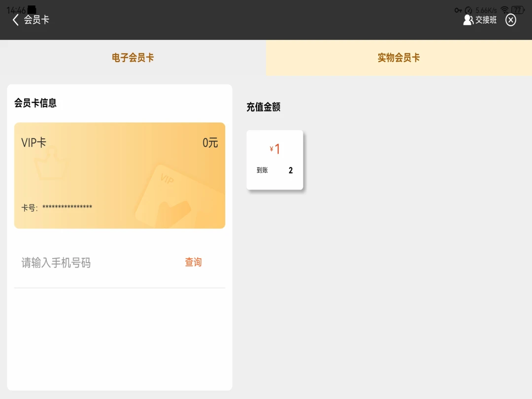Tap the 交接班 user icon

pos(468,20)
